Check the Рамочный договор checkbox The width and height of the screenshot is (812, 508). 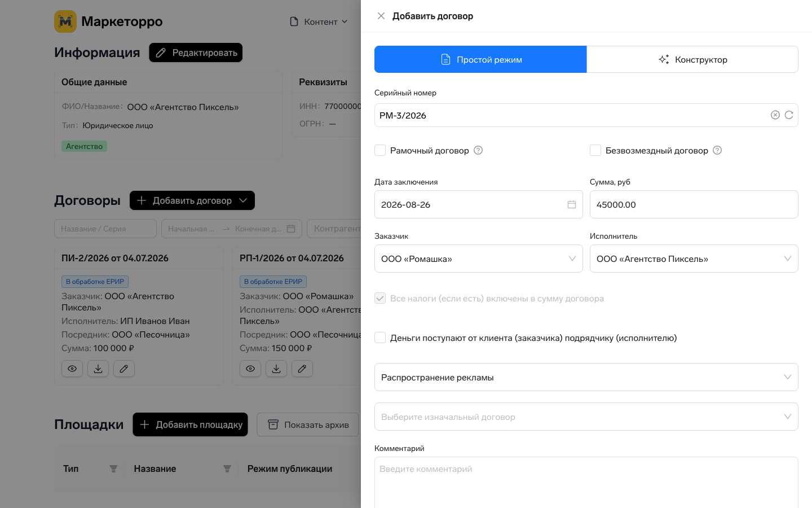coord(380,150)
